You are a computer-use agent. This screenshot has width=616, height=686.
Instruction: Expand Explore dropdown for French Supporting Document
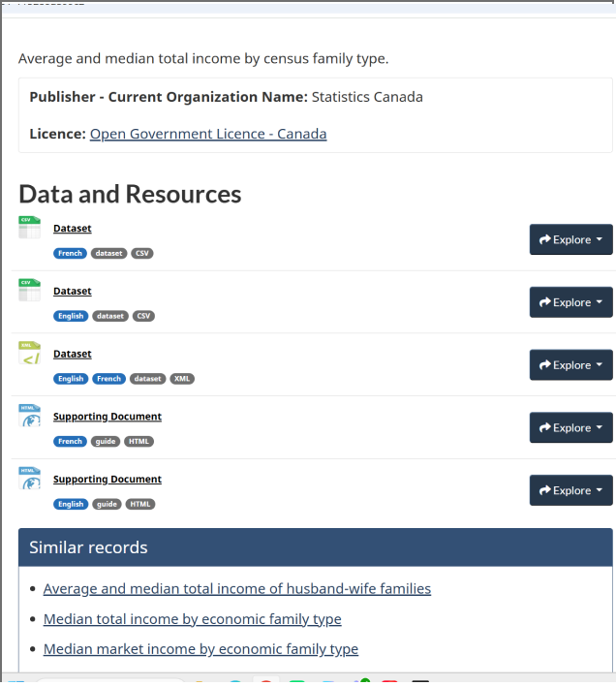point(571,427)
